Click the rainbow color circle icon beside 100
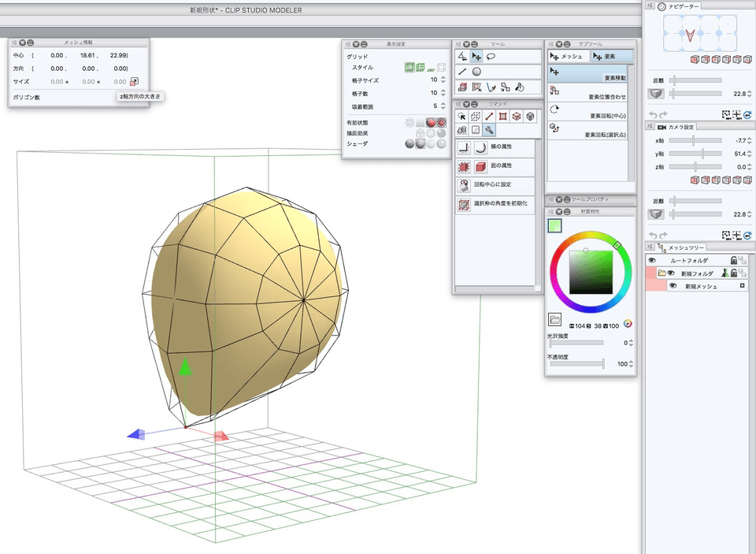 [628, 325]
